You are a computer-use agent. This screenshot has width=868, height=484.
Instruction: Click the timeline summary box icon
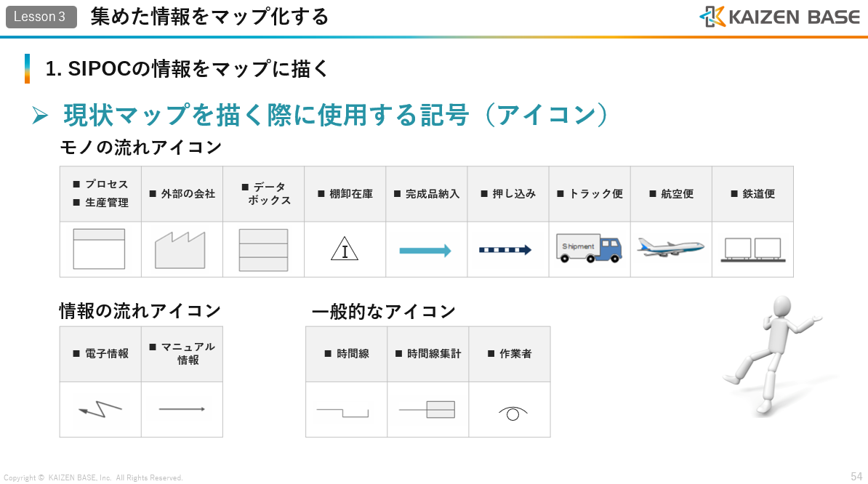point(427,410)
